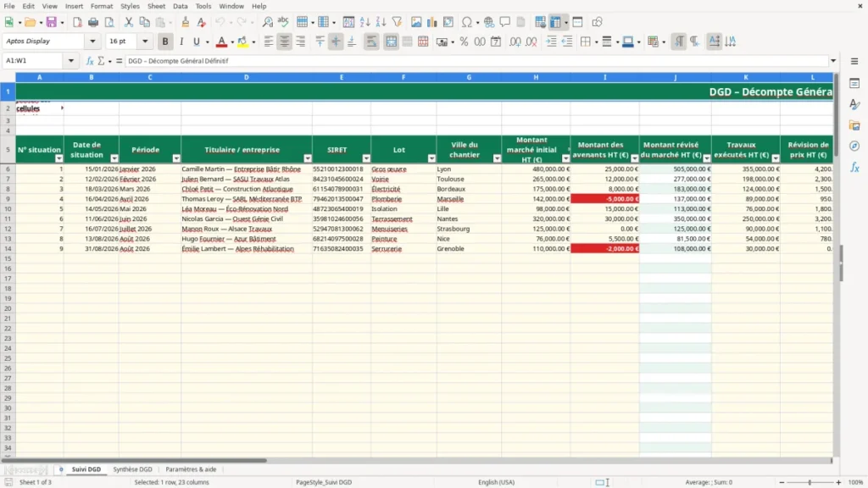This screenshot has height=488, width=868.
Task: Open filter dropdown for Période column
Action: (x=176, y=158)
